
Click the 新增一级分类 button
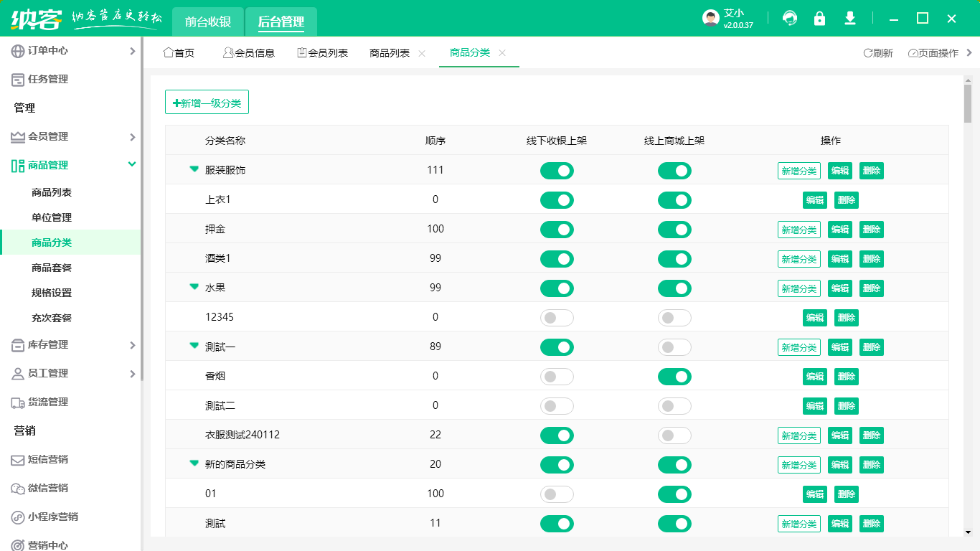207,103
